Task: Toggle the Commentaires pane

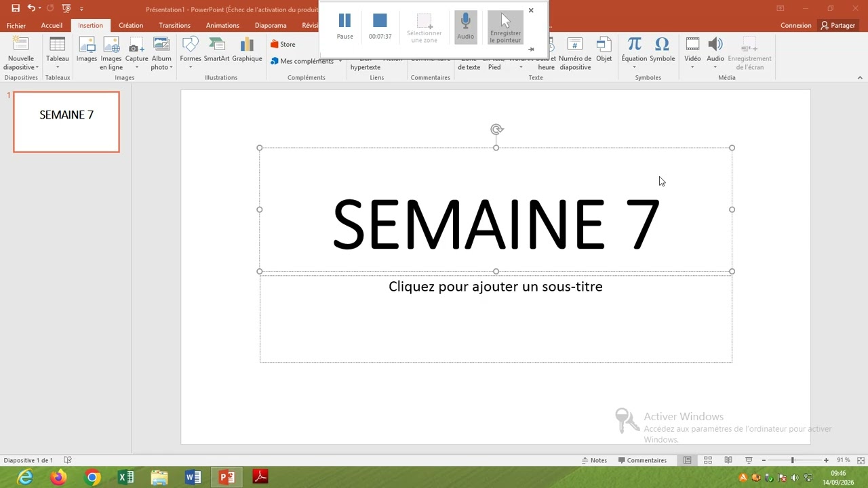Action: pos(642,460)
